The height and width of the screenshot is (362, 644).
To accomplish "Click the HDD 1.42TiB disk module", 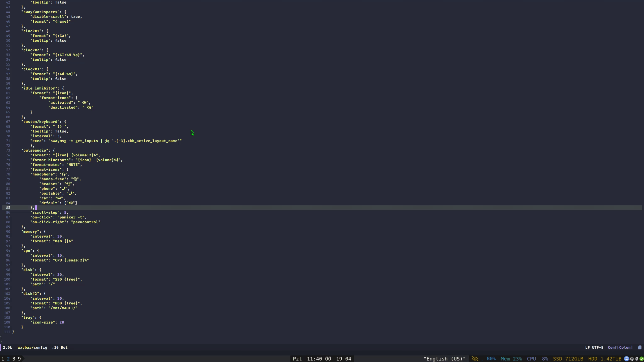I will (605, 359).
